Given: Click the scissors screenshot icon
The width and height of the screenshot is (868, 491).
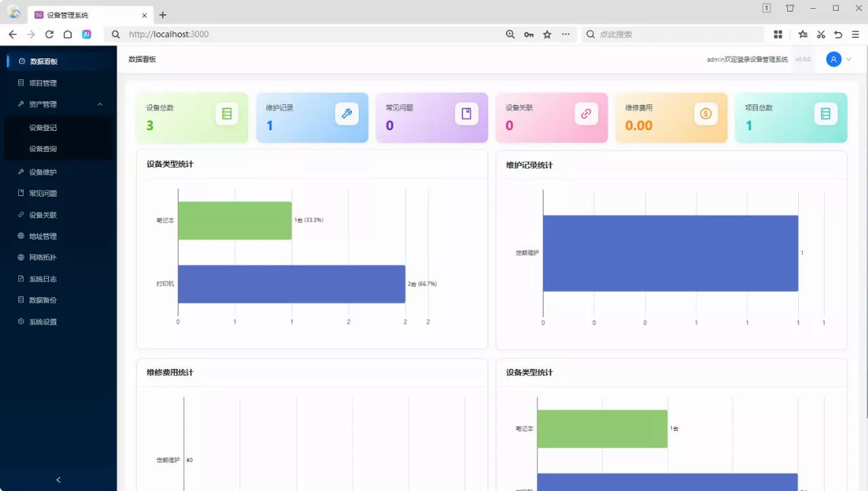Looking at the screenshot, I should (821, 34).
